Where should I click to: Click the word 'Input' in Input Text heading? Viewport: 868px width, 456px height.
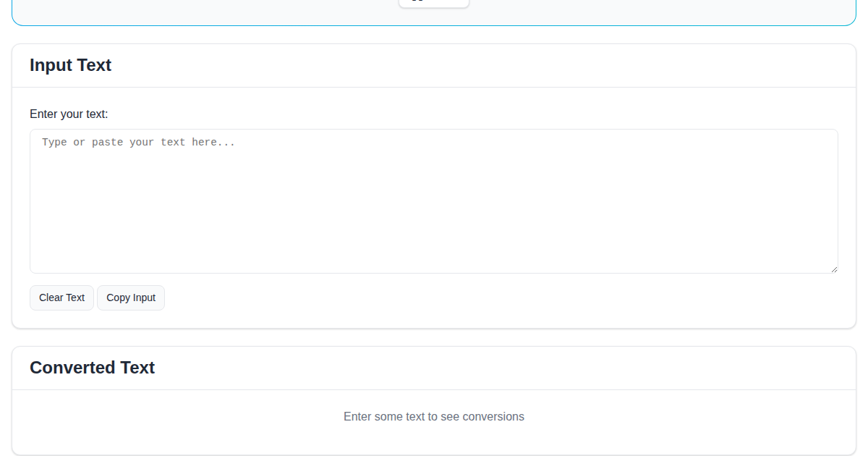51,65
